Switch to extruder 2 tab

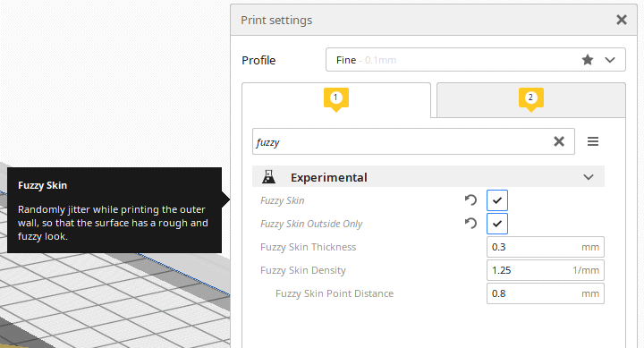pyautogui.click(x=530, y=100)
